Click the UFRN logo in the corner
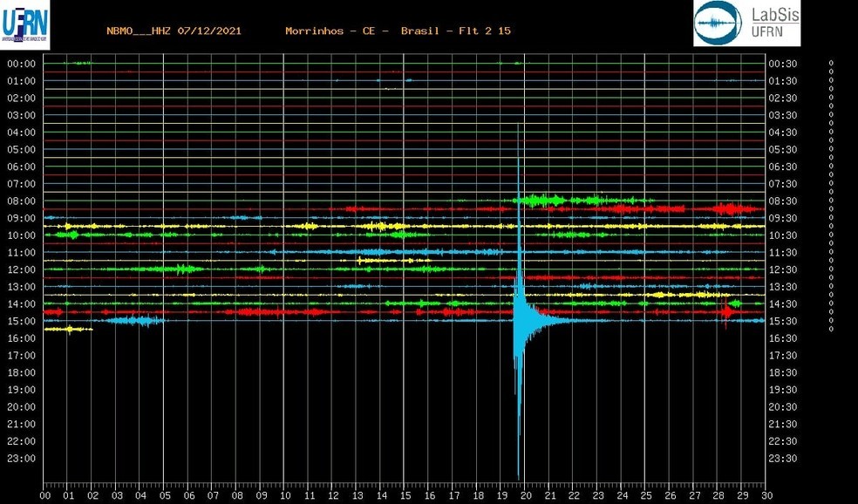The height and width of the screenshot is (504, 858). (x=24, y=24)
